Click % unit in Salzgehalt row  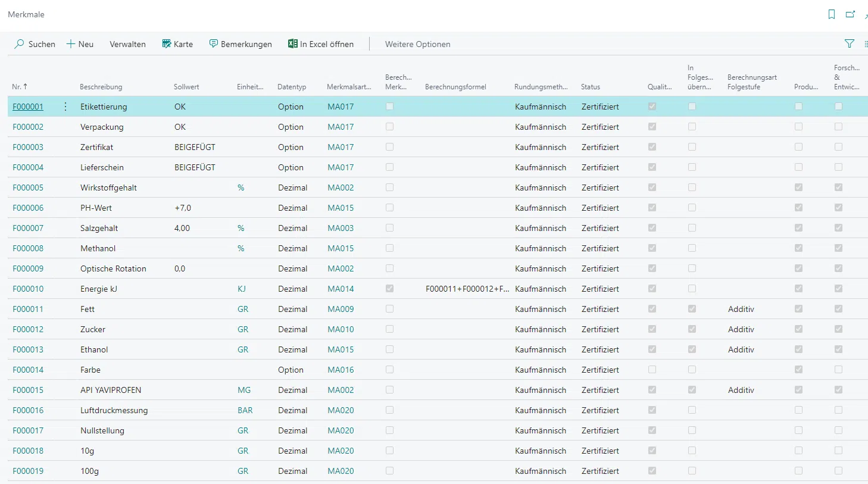tap(241, 228)
